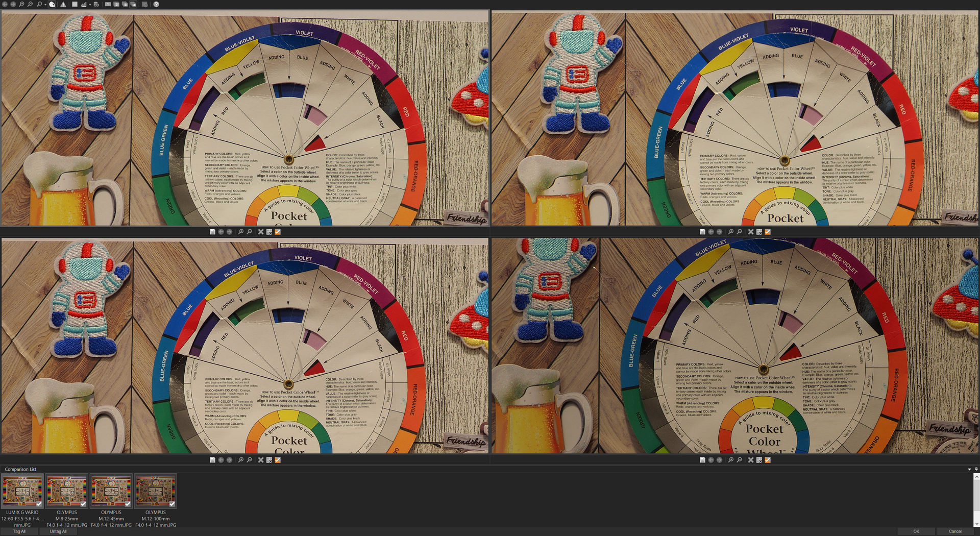980x536 pixels.
Task: Toggle the orange tag checkbox under top-left pane
Action: pyautogui.click(x=278, y=232)
